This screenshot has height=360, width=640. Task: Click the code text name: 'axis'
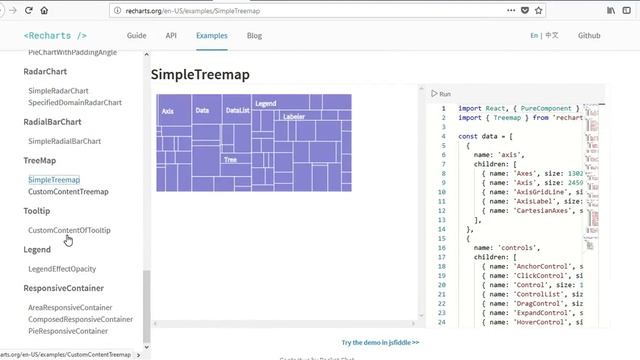pyautogui.click(x=498, y=155)
